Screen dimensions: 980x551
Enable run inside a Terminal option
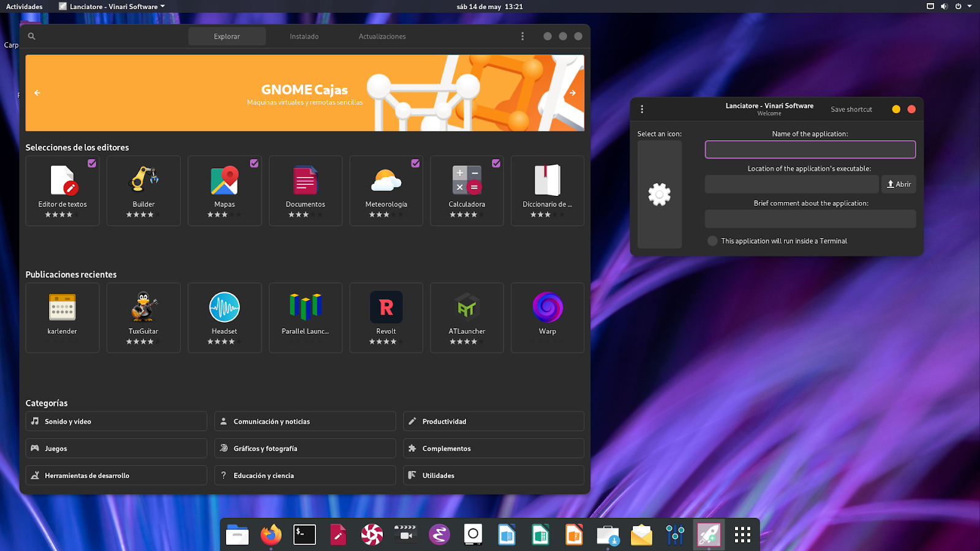712,241
